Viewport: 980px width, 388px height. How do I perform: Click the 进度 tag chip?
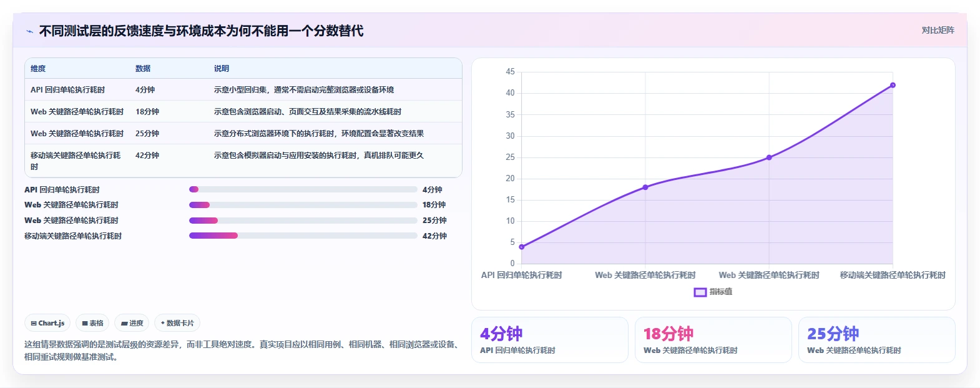[x=132, y=323]
